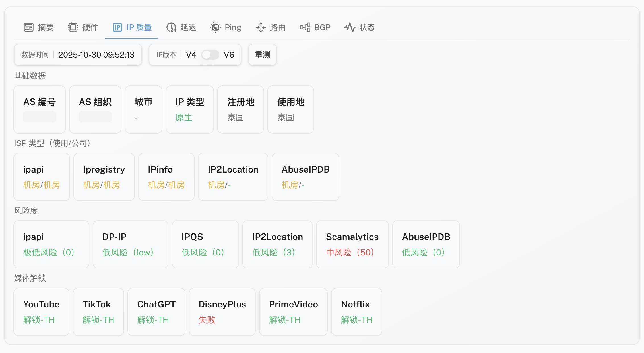Click the latency (延迟) clock icon
The image size is (644, 353).
coord(171,27)
